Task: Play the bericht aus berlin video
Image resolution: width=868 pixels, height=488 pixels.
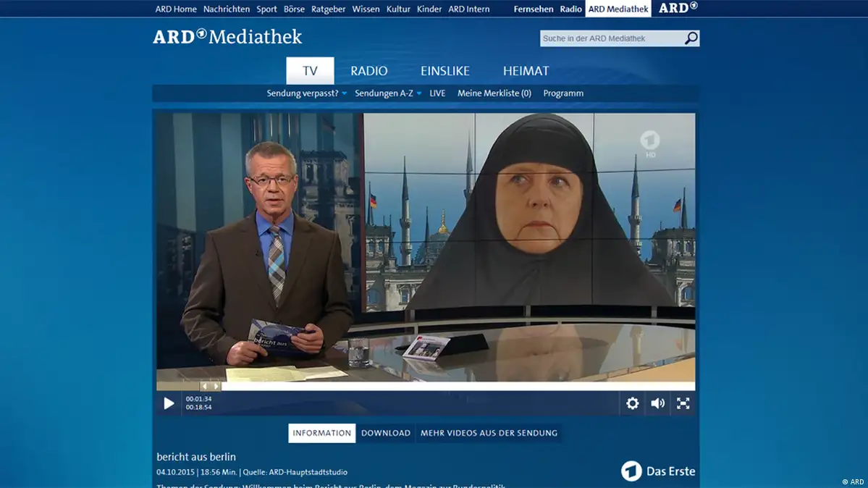Action: coord(169,403)
